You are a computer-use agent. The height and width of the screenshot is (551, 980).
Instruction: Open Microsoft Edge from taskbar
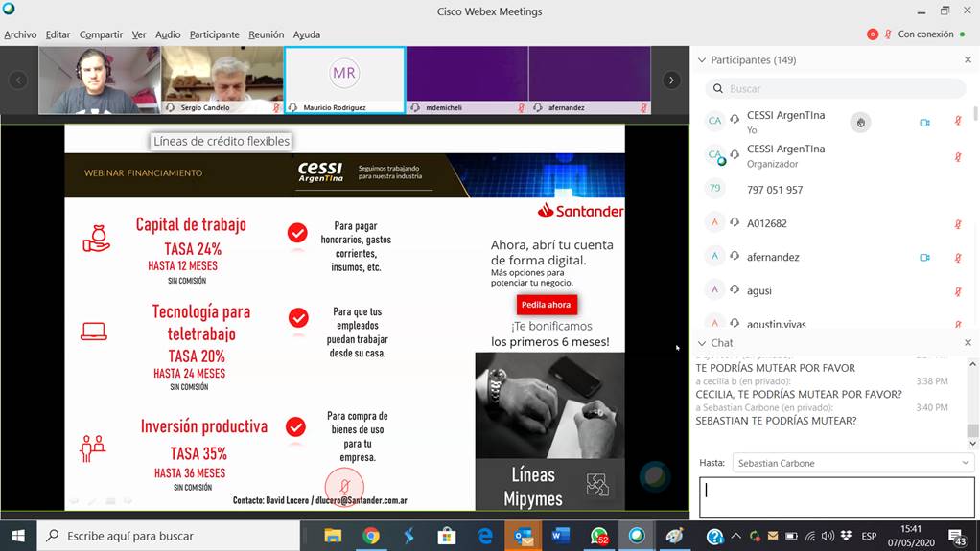coord(485,536)
